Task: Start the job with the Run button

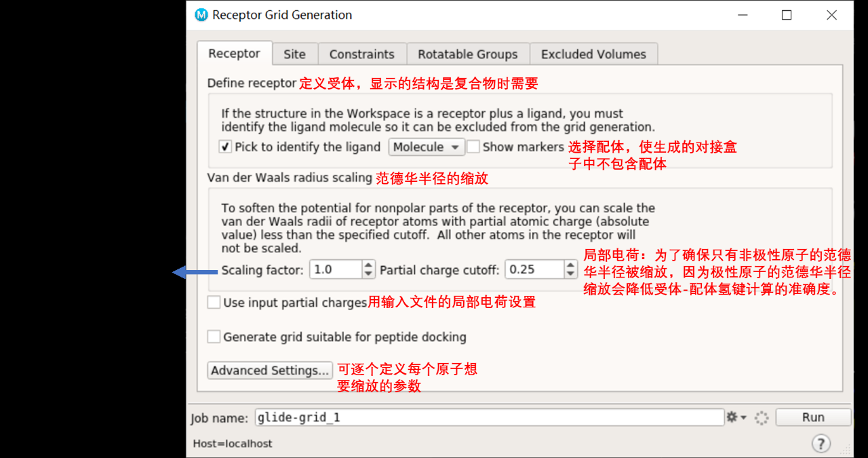Action: (x=813, y=417)
